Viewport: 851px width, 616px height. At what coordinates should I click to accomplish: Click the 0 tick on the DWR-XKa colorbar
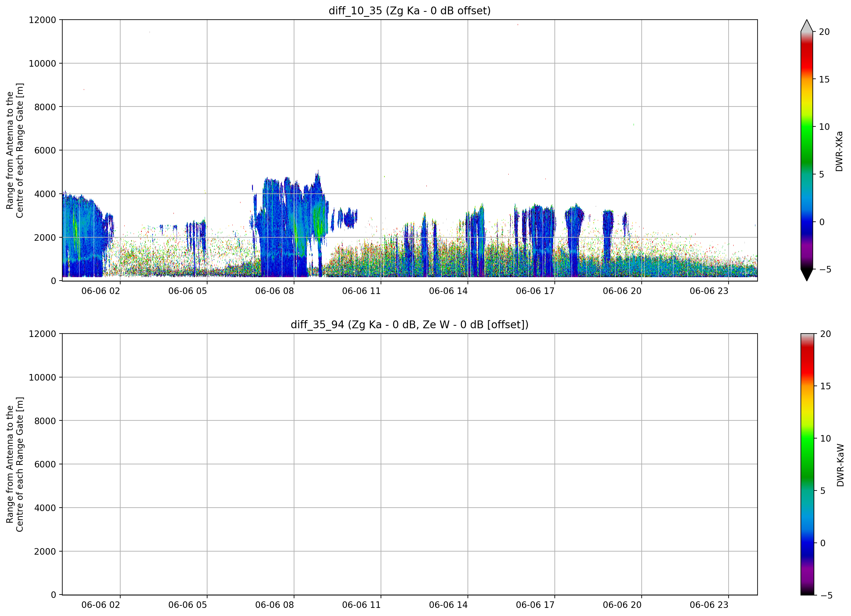click(x=822, y=222)
